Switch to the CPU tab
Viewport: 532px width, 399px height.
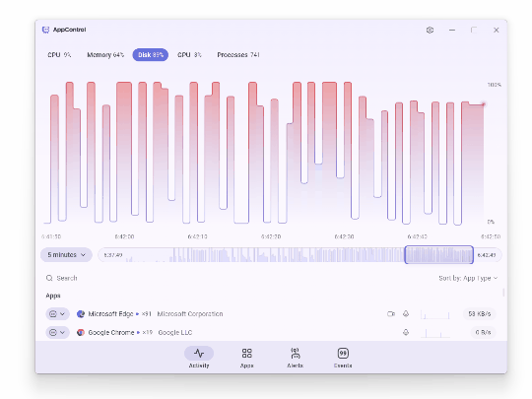click(x=59, y=54)
